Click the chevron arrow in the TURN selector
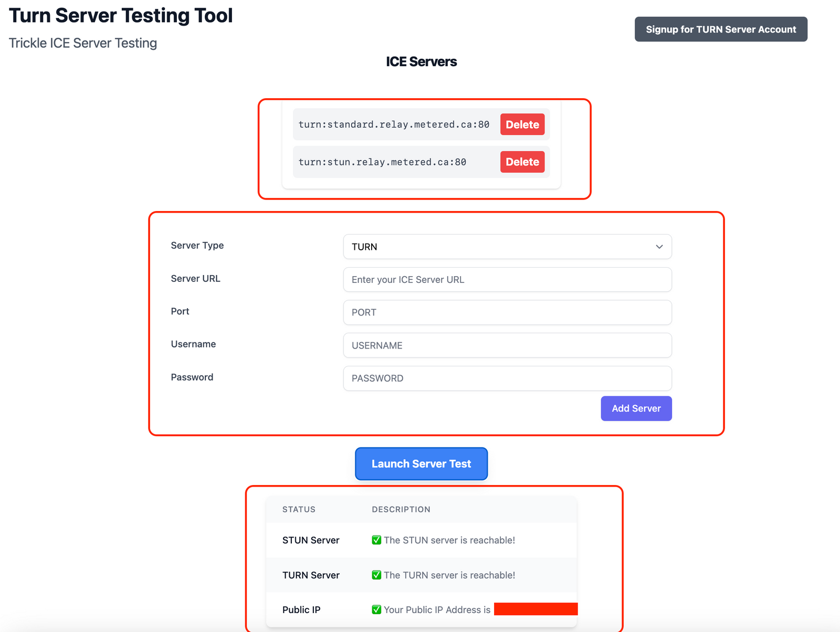The image size is (840, 632). 659,247
